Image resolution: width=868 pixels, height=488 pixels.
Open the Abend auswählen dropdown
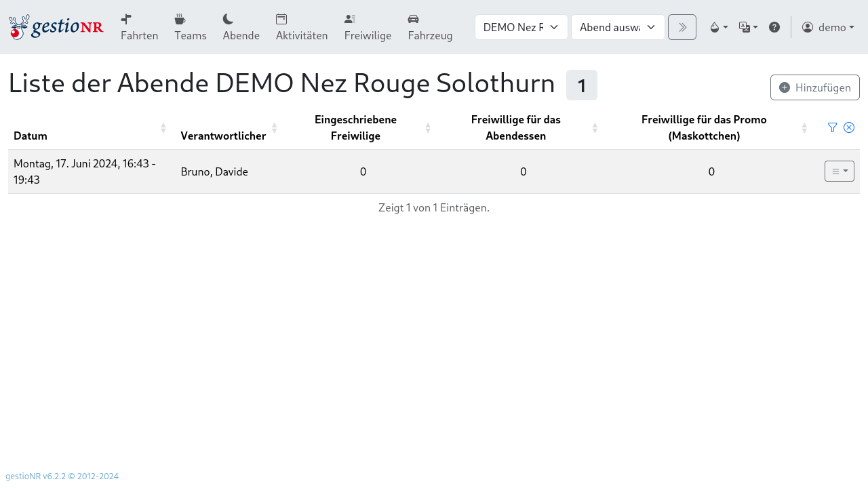(618, 27)
